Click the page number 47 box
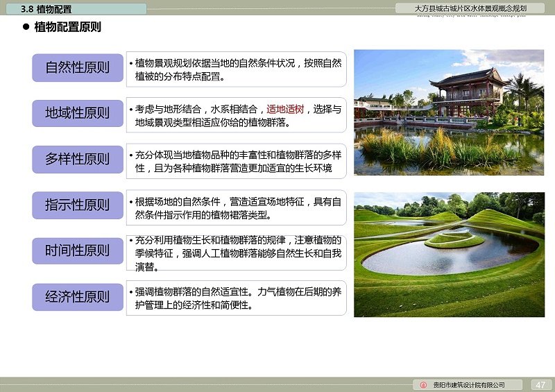 (x=541, y=385)
